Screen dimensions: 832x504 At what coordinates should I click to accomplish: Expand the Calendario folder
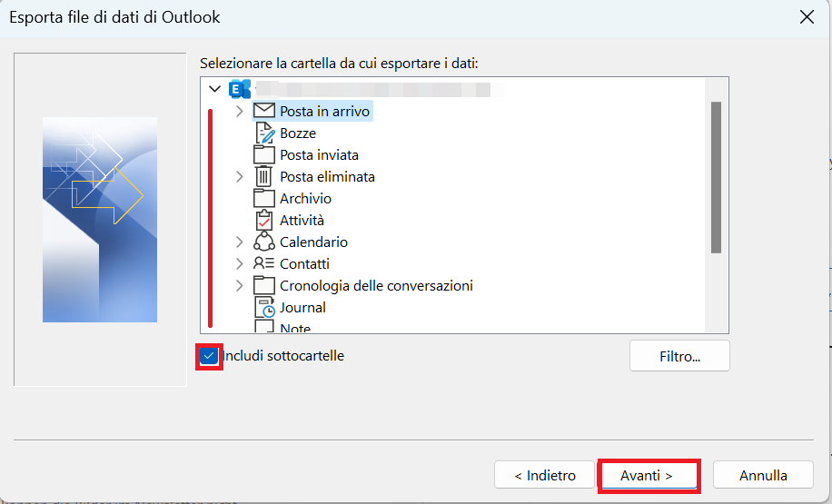point(239,242)
